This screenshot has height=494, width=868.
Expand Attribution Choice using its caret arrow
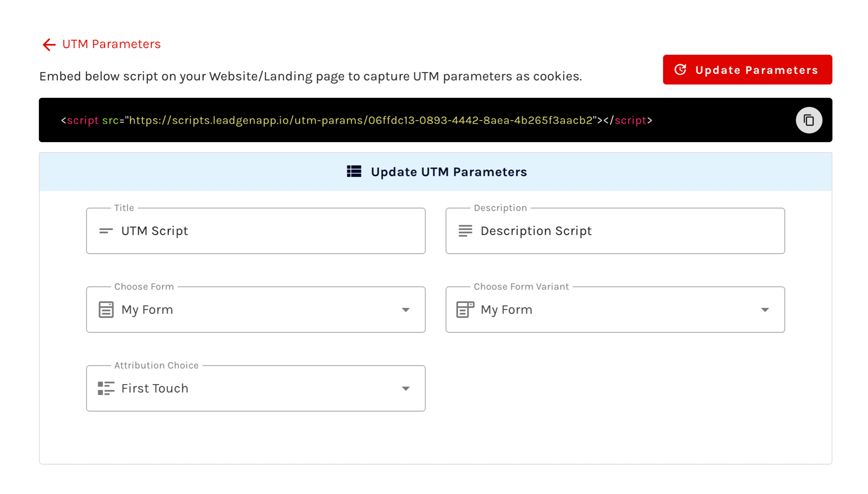[x=406, y=388]
